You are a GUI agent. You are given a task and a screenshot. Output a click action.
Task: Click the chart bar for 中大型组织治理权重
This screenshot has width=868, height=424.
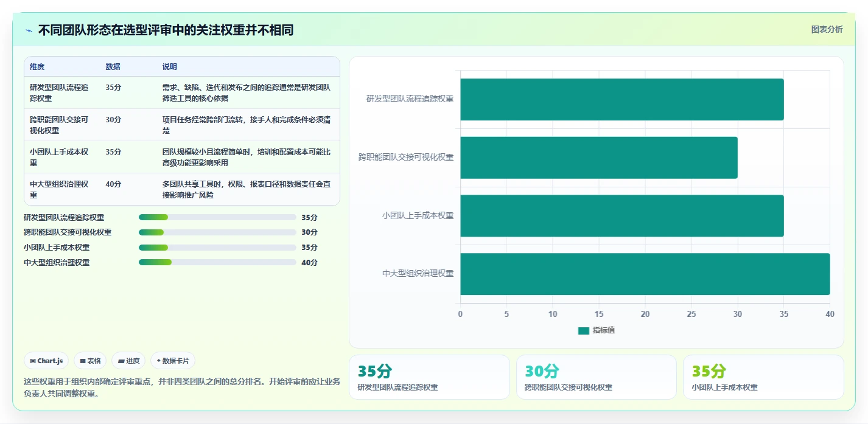point(645,274)
